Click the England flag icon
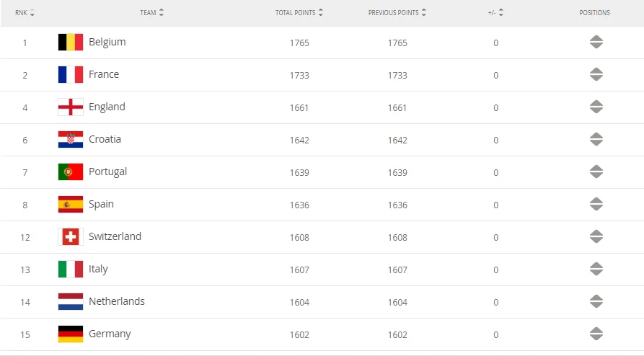 pos(71,107)
